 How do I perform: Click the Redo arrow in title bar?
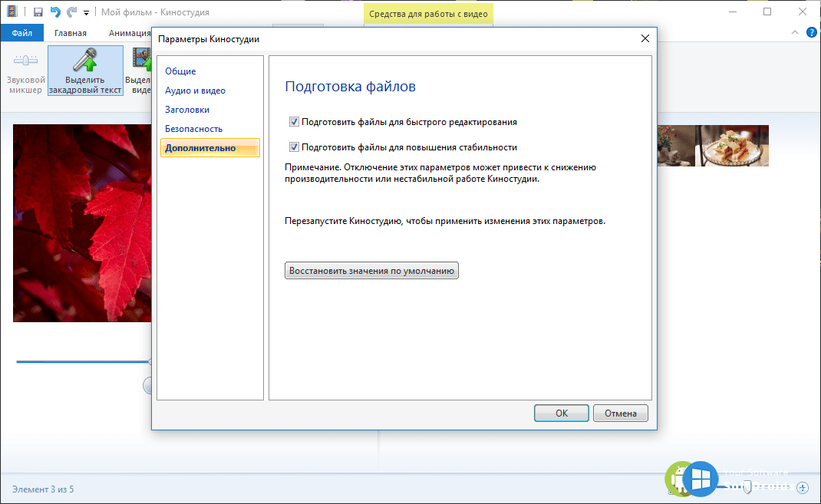(x=71, y=12)
